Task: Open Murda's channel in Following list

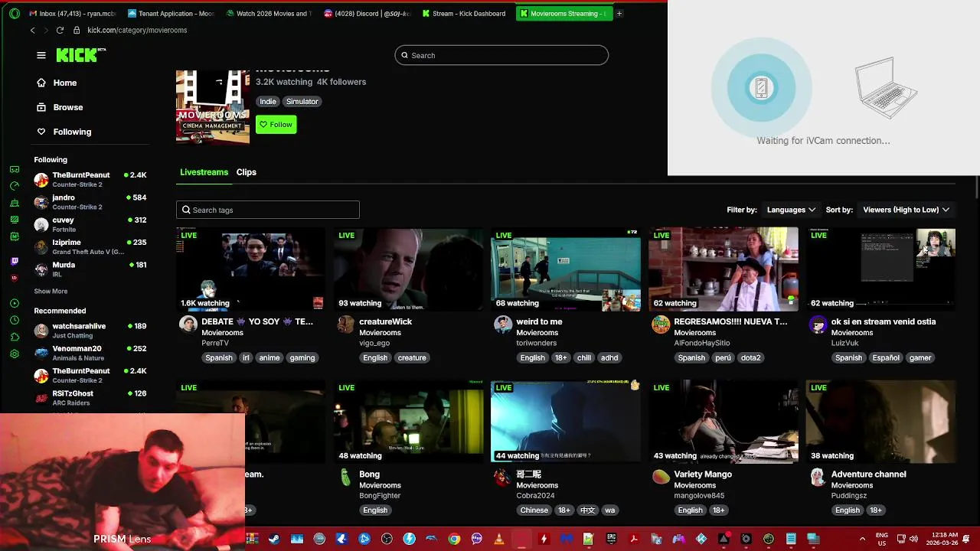Action: pyautogui.click(x=90, y=269)
